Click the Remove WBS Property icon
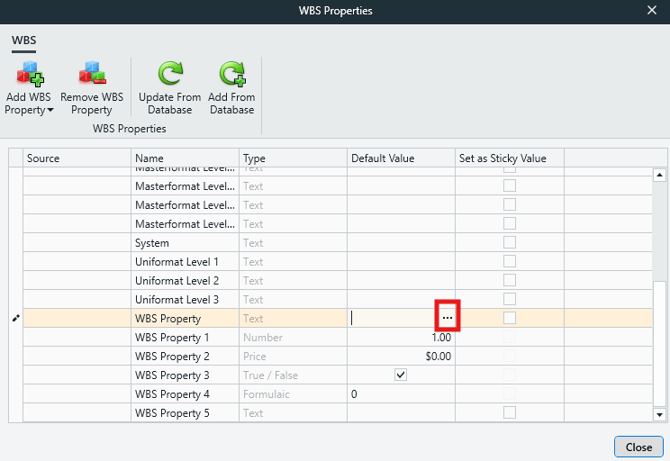The width and height of the screenshot is (670, 461). [92, 74]
